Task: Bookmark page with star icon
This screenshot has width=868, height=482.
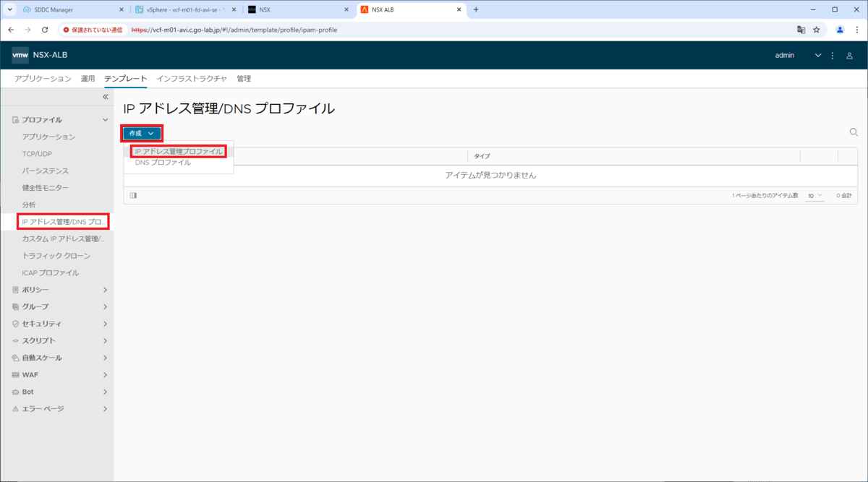Action: tap(817, 30)
